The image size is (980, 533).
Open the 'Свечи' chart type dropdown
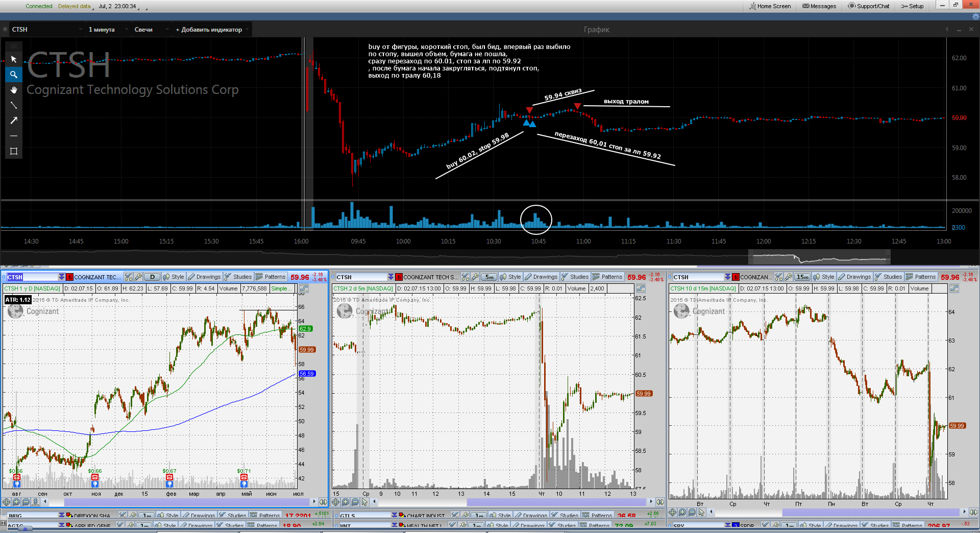pyautogui.click(x=151, y=29)
